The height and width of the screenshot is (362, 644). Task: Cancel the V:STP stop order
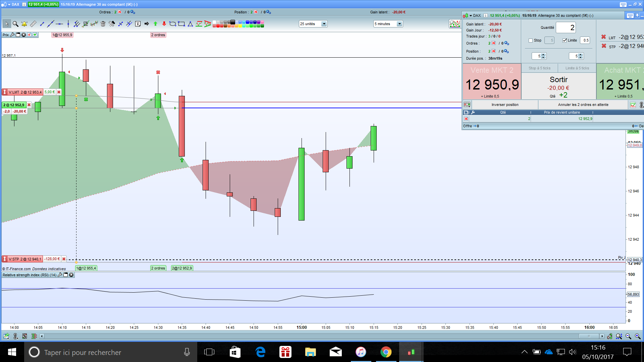point(64,259)
